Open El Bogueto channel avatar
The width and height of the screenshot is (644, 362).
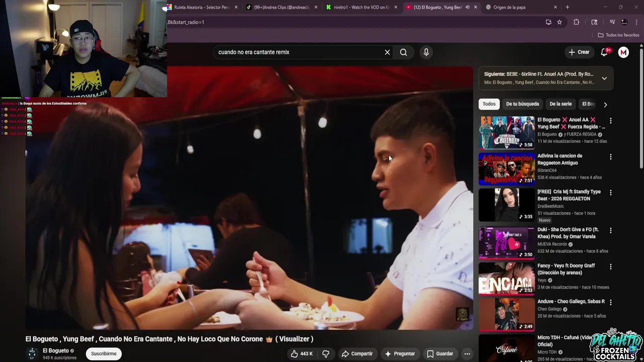click(x=32, y=354)
